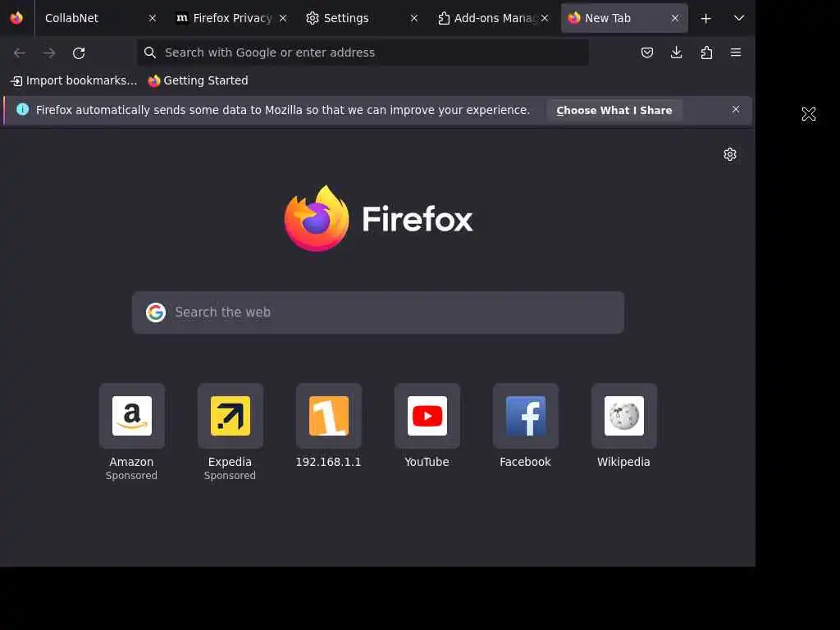Click the 192.168.1.1 label text
The image size is (840, 630).
[328, 462]
